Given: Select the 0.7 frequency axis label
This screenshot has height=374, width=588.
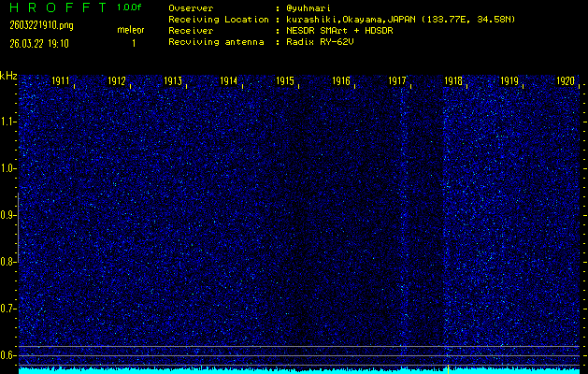Looking at the screenshot, I should pos(8,309).
